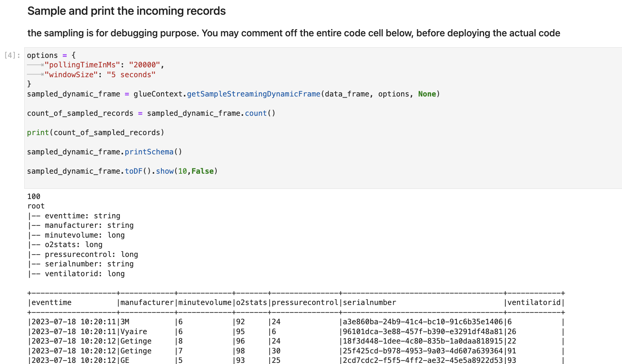The image size is (622, 364).
Task: Click the serialnumber column header in the table
Action: point(369,303)
